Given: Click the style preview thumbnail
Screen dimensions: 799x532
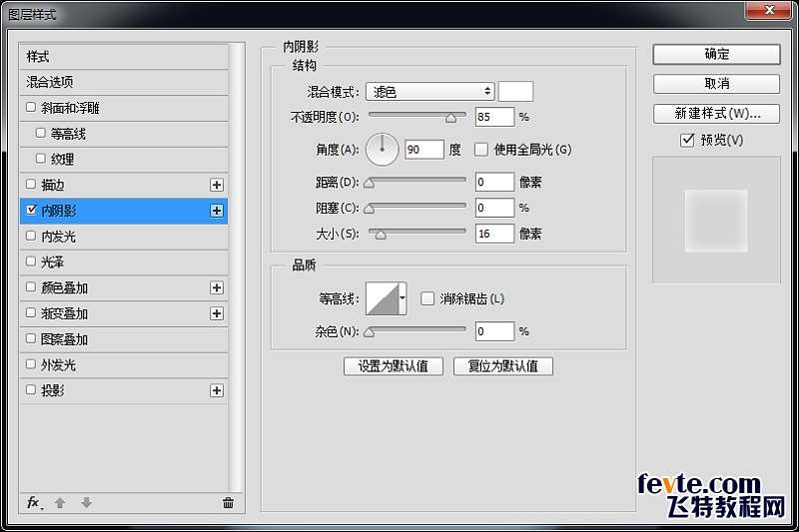Looking at the screenshot, I should pos(716,221).
